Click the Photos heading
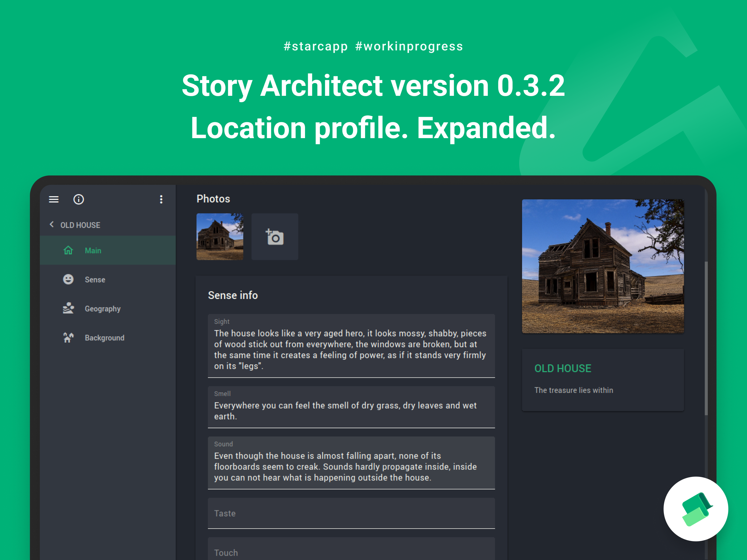 [213, 199]
